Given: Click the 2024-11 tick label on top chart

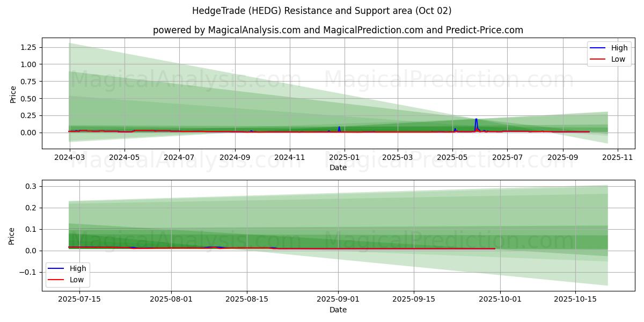Looking at the screenshot, I should [x=290, y=158].
